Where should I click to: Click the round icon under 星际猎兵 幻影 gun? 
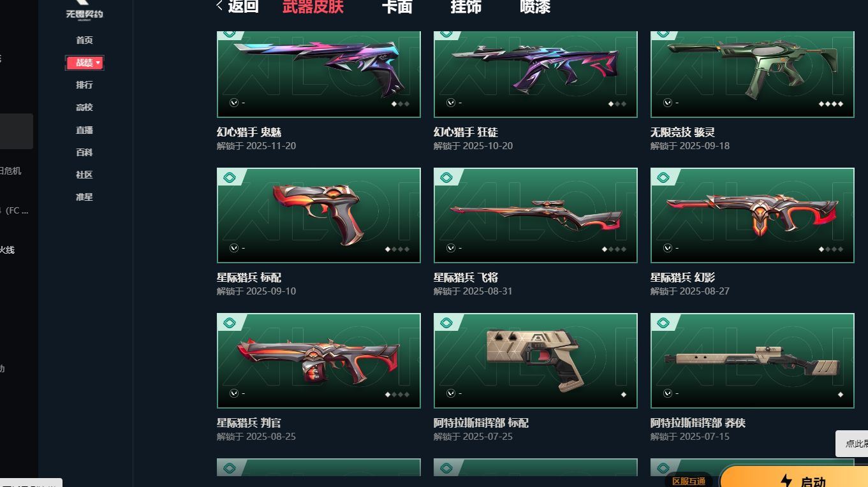click(667, 248)
